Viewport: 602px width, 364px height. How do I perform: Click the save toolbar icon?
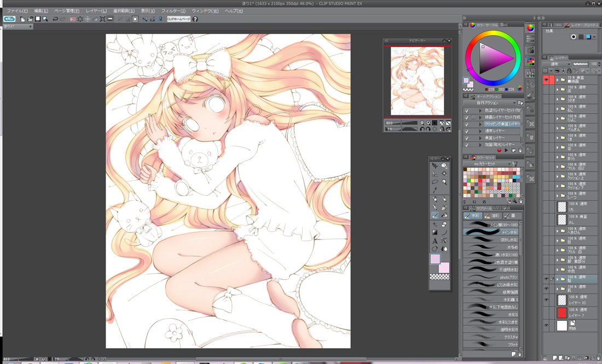38,19
